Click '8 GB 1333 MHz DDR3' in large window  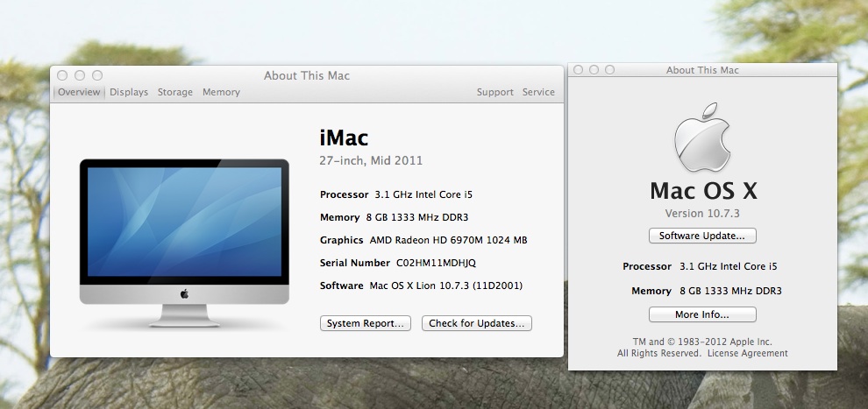tap(416, 217)
